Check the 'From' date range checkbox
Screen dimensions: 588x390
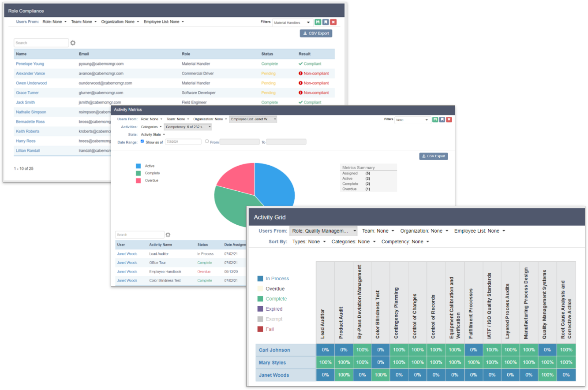(x=207, y=141)
